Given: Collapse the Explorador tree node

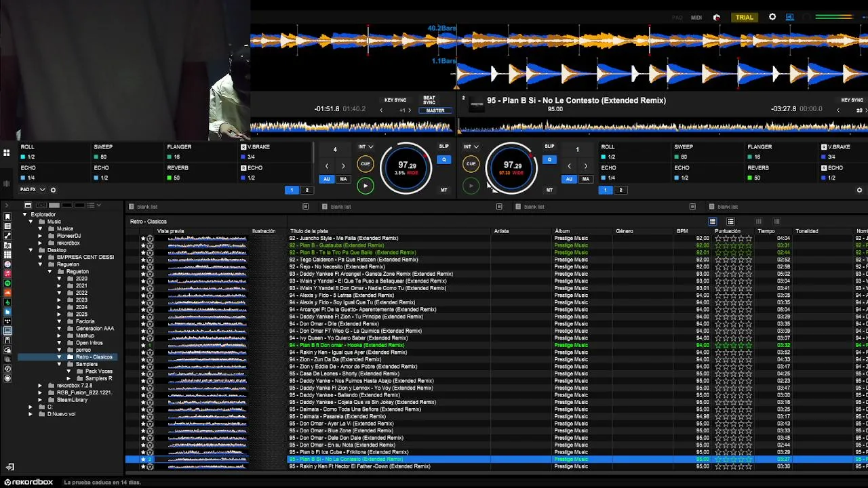Looking at the screenshot, I should (x=24, y=214).
